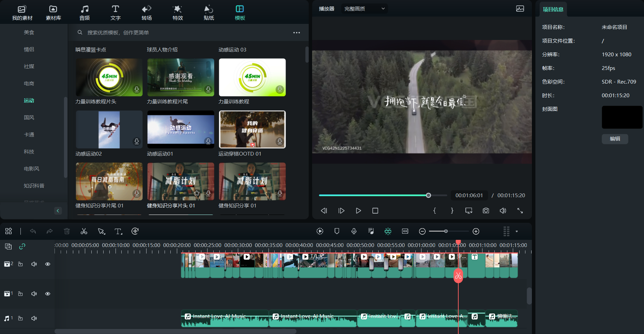Hide video track 2 with eye icon
This screenshot has height=334, width=644.
click(48, 264)
